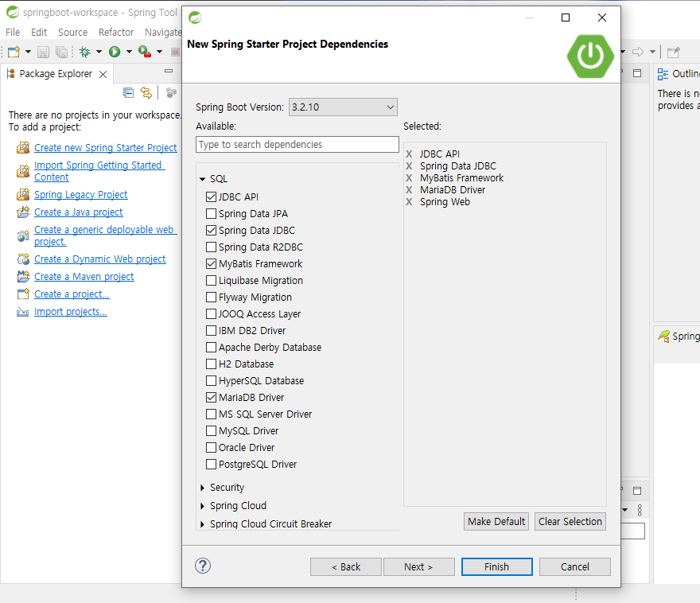The height and width of the screenshot is (603, 700).
Task: Open the Spring Boot Version dropdown
Action: [343, 107]
